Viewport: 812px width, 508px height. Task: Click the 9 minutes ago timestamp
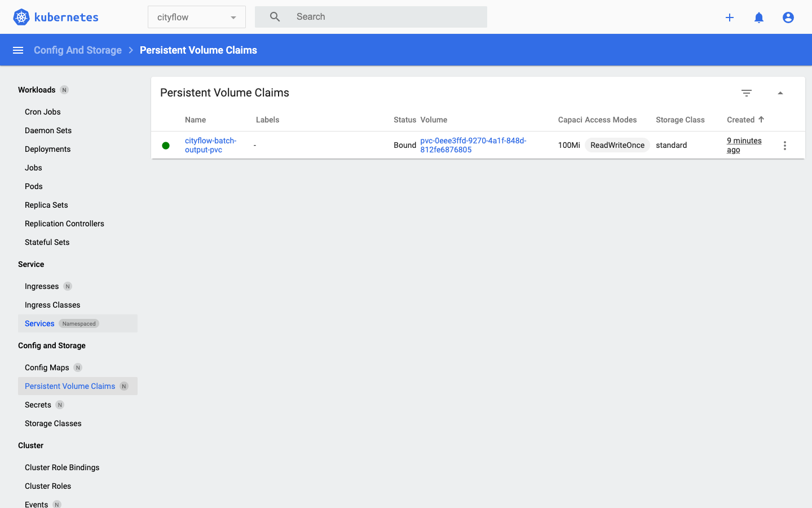tap(744, 145)
